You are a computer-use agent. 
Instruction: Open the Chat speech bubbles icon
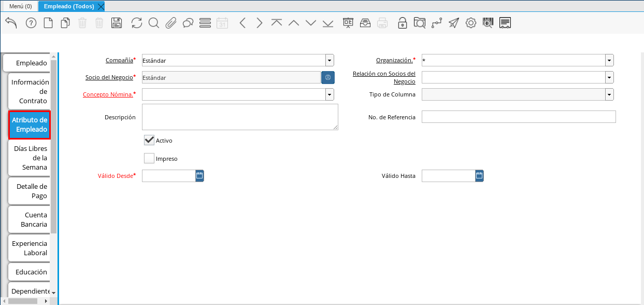tap(188, 23)
